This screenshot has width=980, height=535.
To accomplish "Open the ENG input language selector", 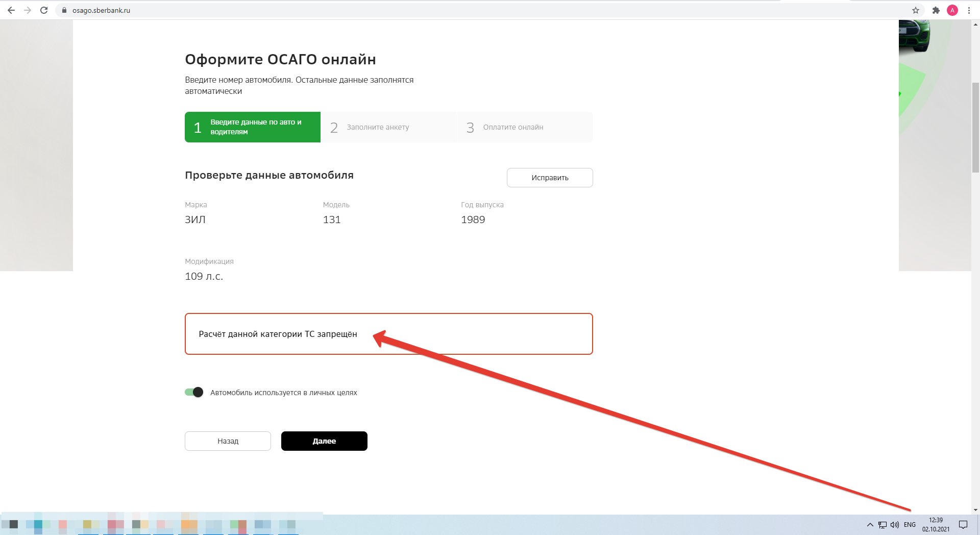I will (x=910, y=524).
